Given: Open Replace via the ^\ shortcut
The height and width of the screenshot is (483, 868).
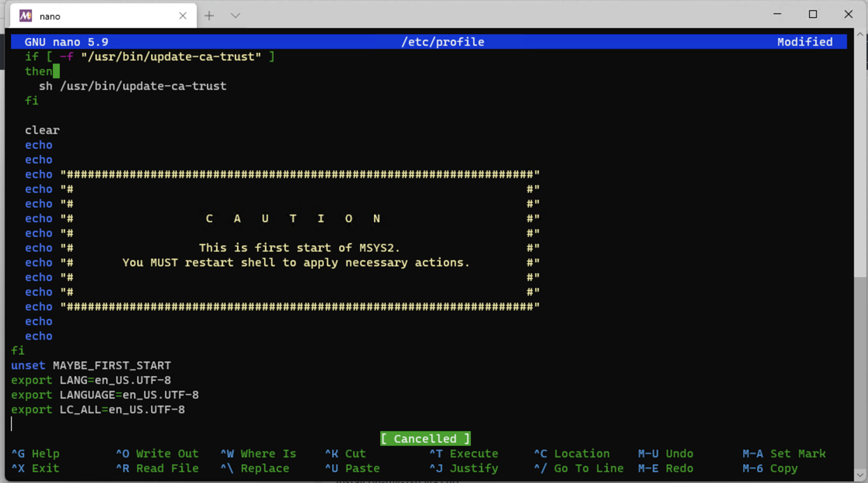Looking at the screenshot, I should (255, 468).
